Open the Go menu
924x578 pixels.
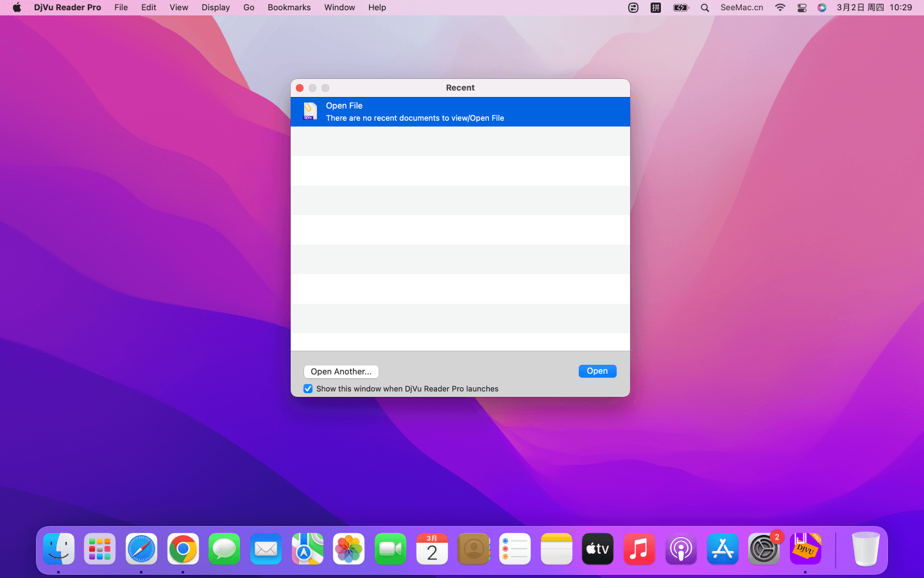[249, 8]
